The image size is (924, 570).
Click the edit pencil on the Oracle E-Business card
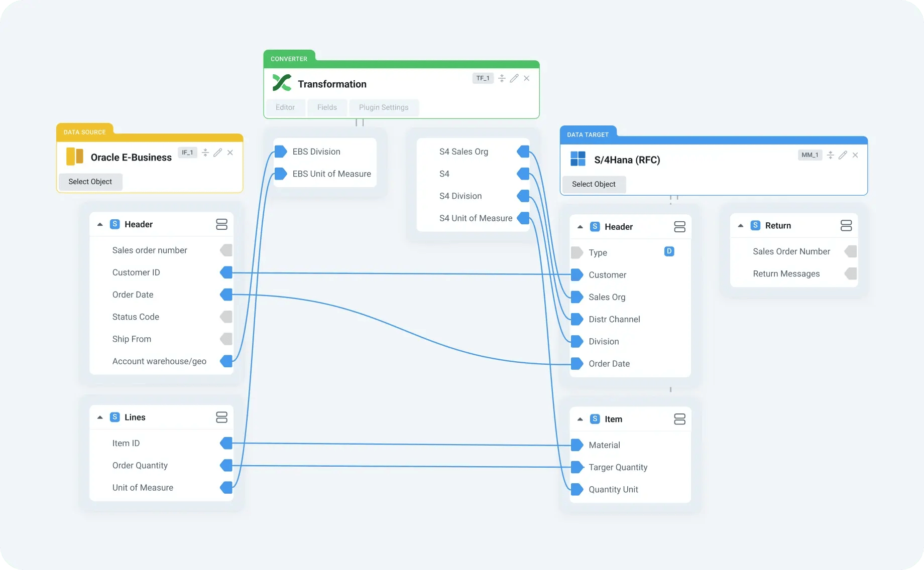click(x=217, y=153)
